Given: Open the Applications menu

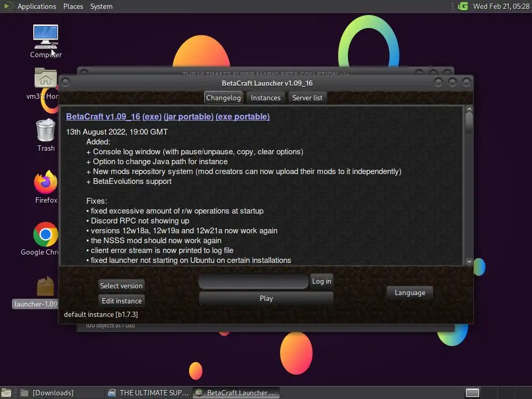Looking at the screenshot, I should [37, 6].
